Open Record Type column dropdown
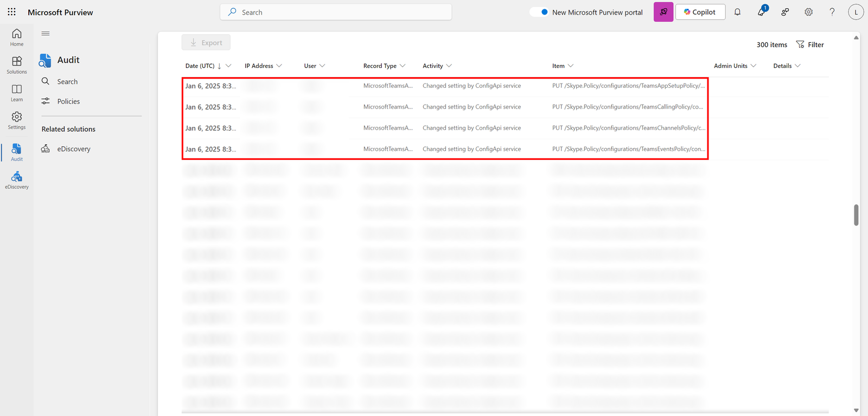 click(x=403, y=66)
